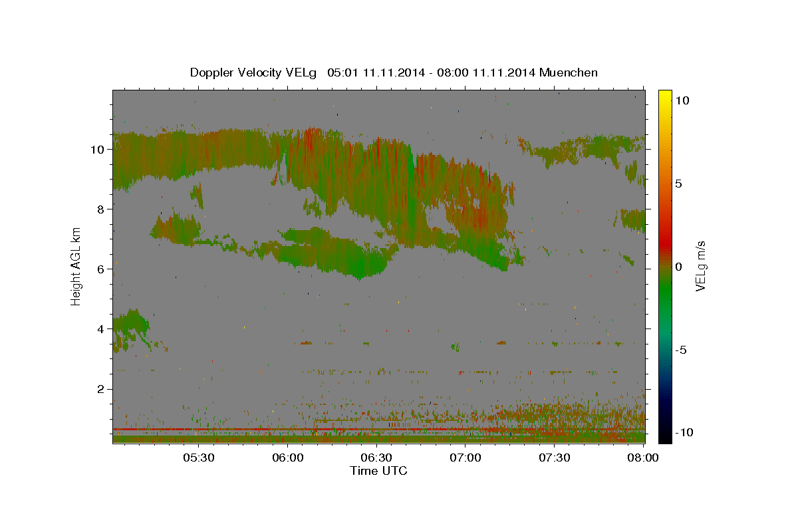Click the 'Time UTC' axis title
798x532 pixels.
pyautogui.click(x=378, y=471)
